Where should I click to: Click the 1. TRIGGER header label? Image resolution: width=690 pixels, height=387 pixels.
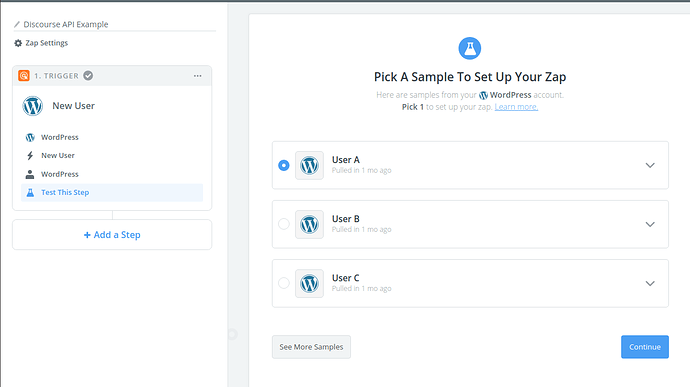tap(56, 76)
